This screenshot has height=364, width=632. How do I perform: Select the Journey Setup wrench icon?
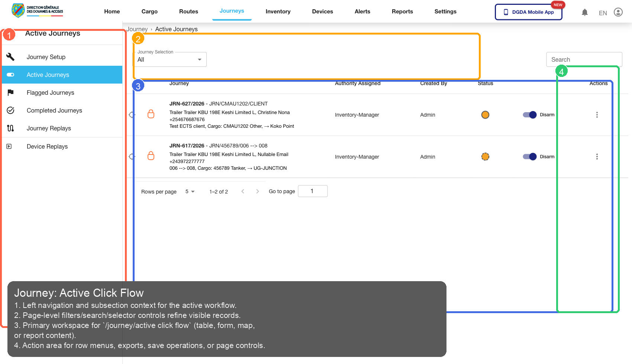(10, 56)
